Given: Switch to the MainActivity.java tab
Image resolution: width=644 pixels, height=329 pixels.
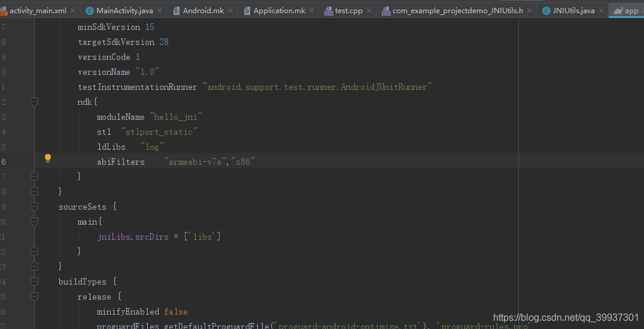Looking at the screenshot, I should (124, 11).
